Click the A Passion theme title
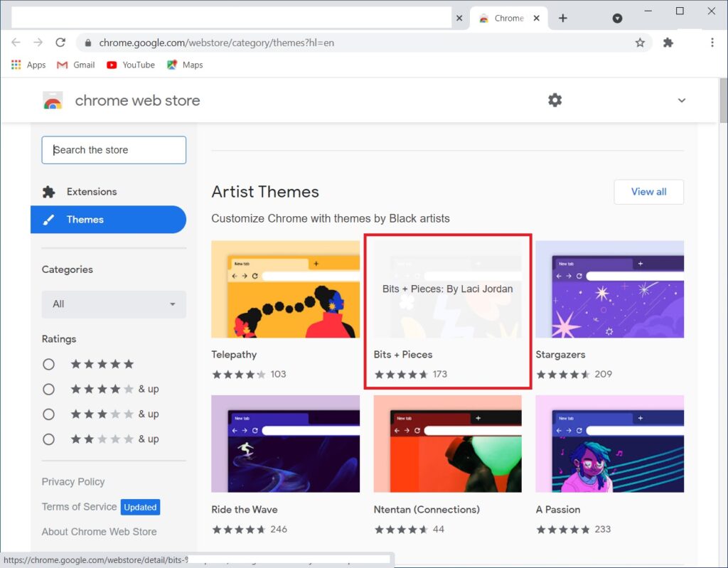The height and width of the screenshot is (568, 728). (x=558, y=510)
